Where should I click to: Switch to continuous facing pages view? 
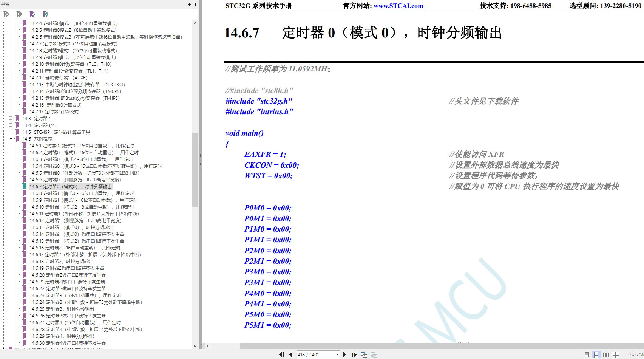point(616,354)
